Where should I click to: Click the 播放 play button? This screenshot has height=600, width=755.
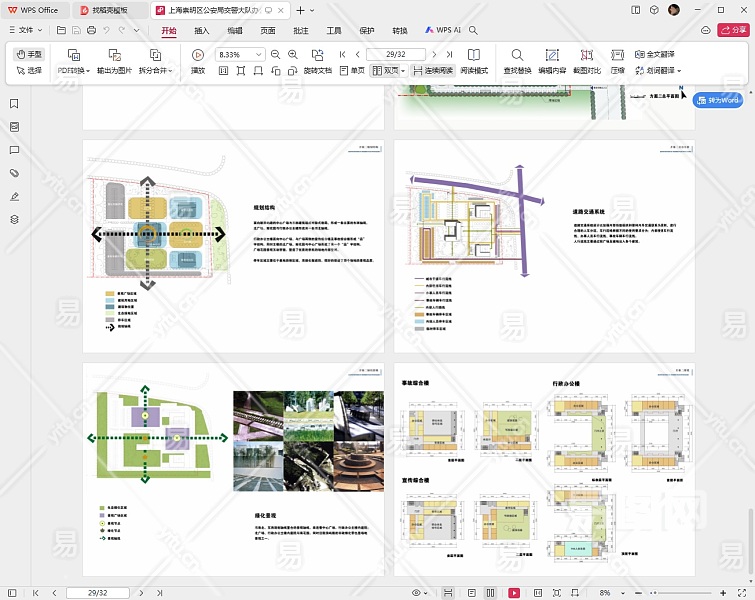(198, 55)
